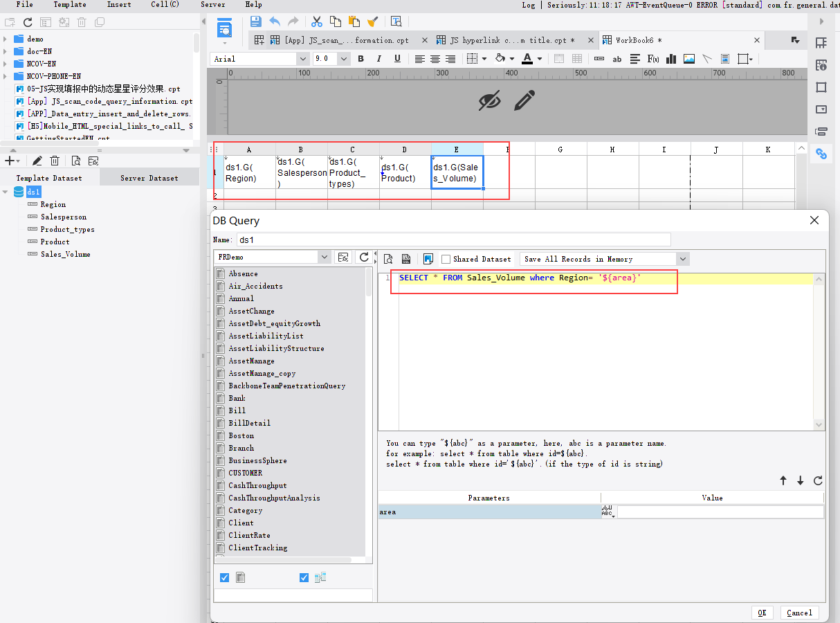Click the large preview template icon
The height and width of the screenshot is (623, 840).
tap(225, 29)
